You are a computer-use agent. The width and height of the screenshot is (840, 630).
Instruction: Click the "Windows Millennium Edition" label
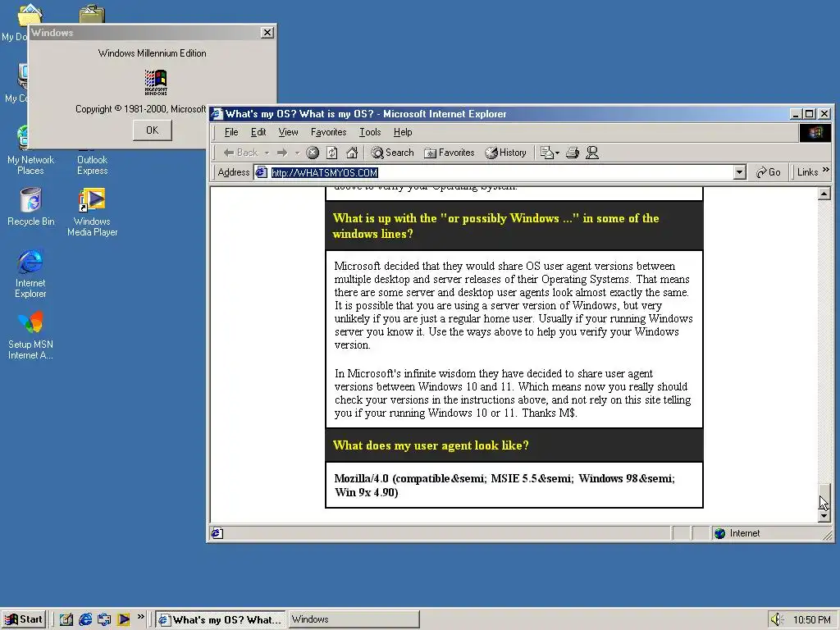point(152,53)
